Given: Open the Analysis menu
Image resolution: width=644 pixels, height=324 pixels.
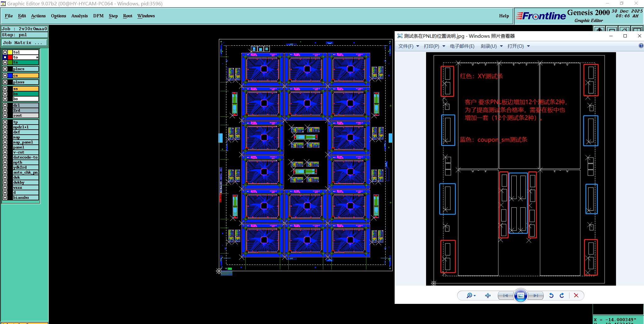Looking at the screenshot, I should pyautogui.click(x=80, y=16).
